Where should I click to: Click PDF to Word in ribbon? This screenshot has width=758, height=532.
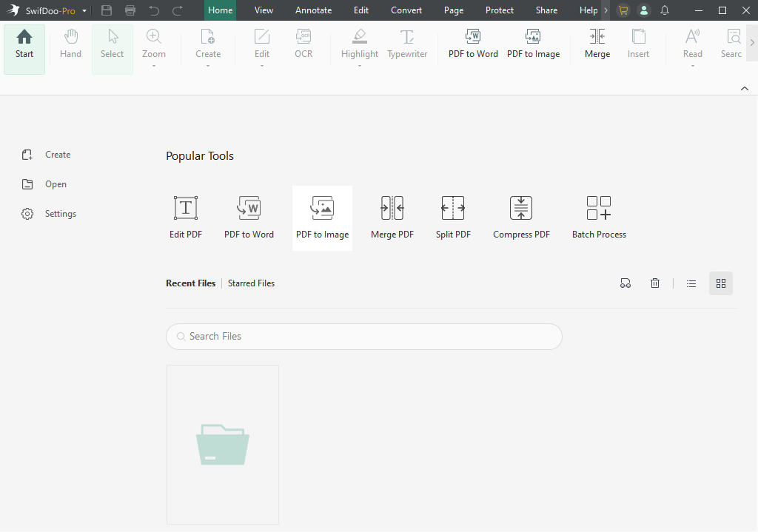tap(473, 44)
